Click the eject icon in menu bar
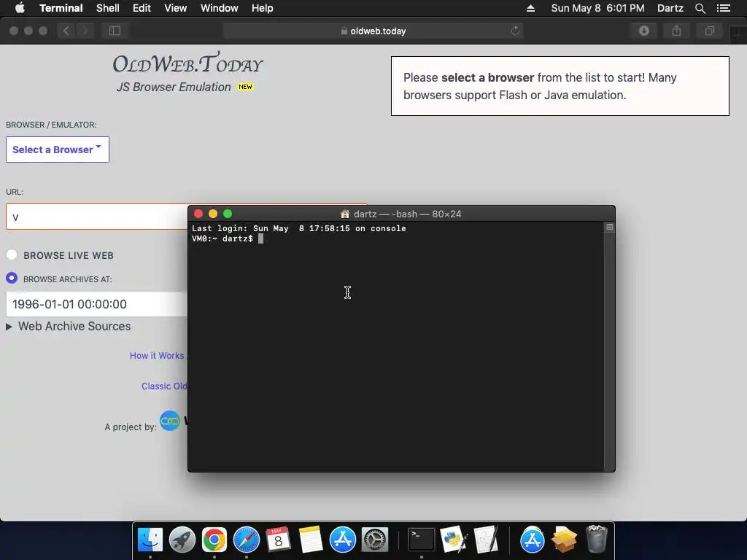Screen dimensions: 747x560 (x=531, y=8)
